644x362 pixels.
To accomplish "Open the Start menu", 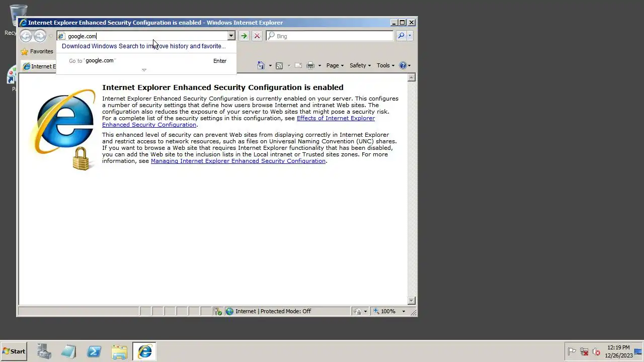I will click(14, 351).
